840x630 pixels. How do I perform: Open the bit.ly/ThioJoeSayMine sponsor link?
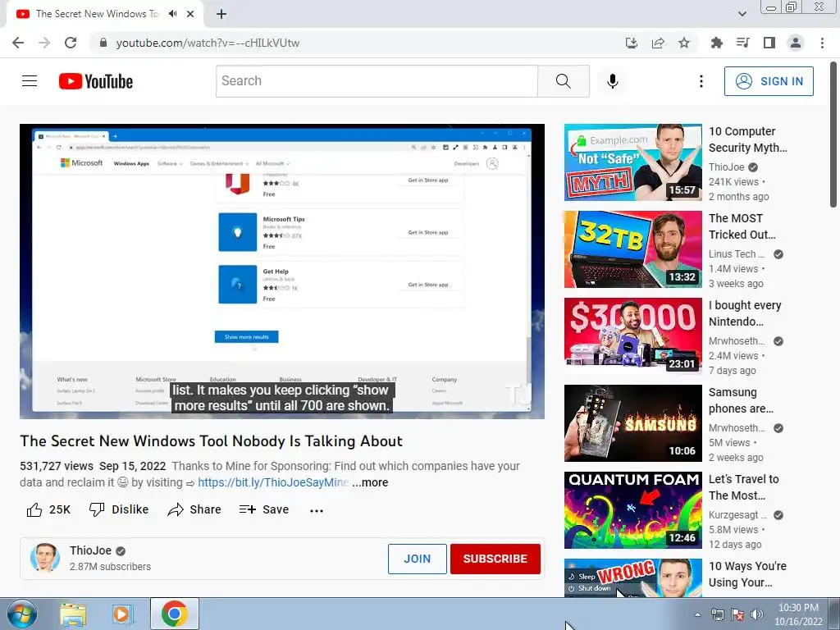(x=273, y=482)
